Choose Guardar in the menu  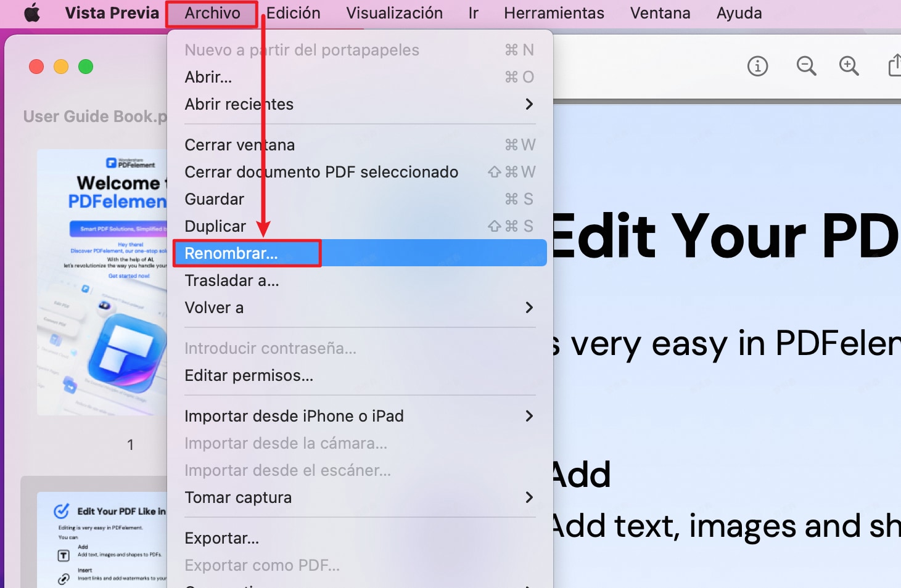360,199
